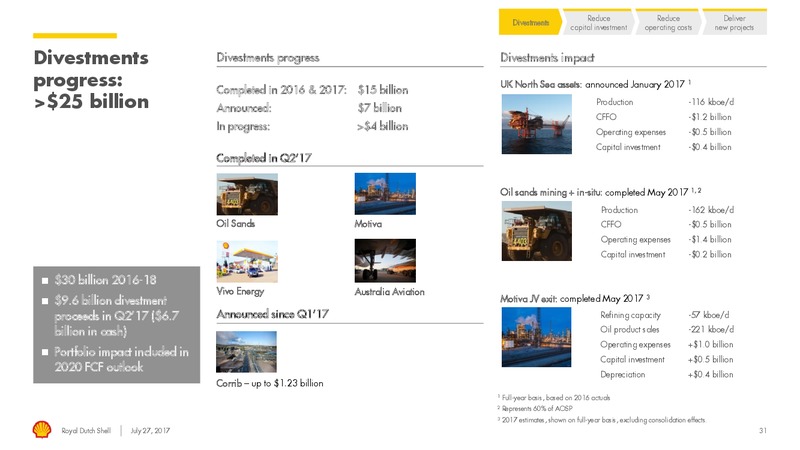This screenshot has height=450, width=800.
Task: Click the '-$0.2 billion' capital investment value
Action: click(x=710, y=254)
